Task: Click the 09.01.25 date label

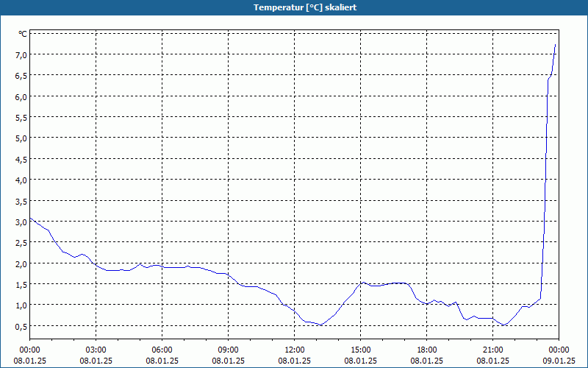Action: (x=559, y=361)
